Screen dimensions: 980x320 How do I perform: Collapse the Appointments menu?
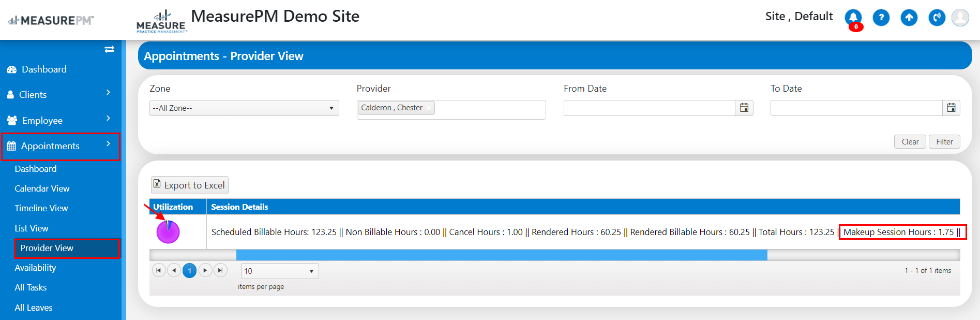pyautogui.click(x=61, y=146)
